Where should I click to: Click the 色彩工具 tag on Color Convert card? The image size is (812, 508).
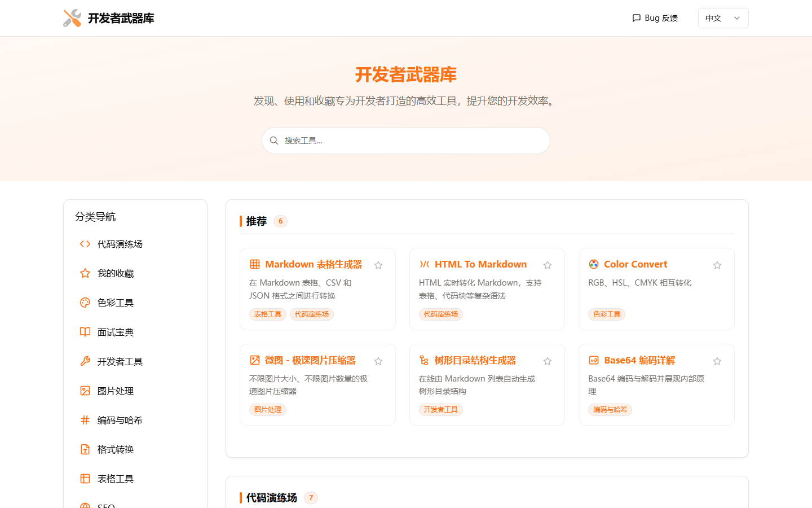[607, 314]
